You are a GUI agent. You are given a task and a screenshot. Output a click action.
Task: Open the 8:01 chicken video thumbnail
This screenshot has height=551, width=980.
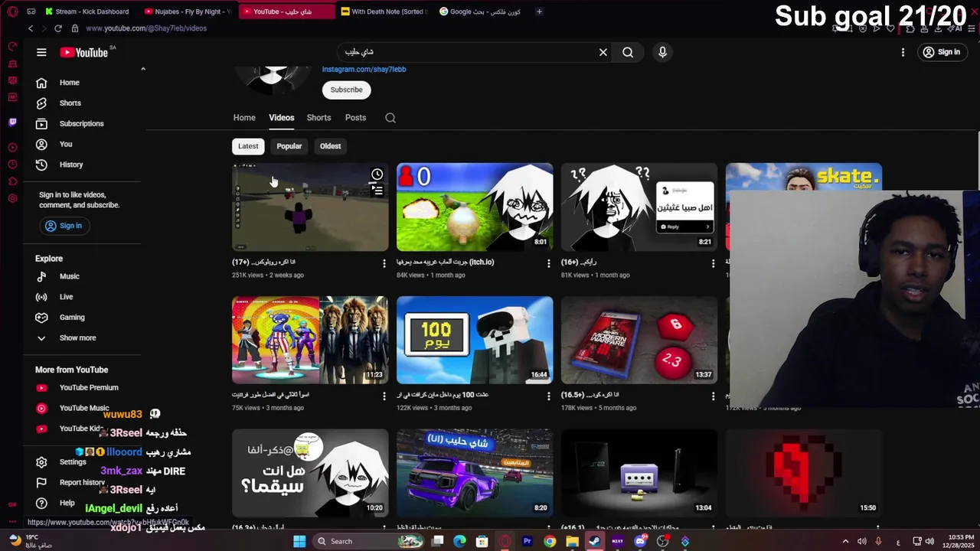[475, 207]
